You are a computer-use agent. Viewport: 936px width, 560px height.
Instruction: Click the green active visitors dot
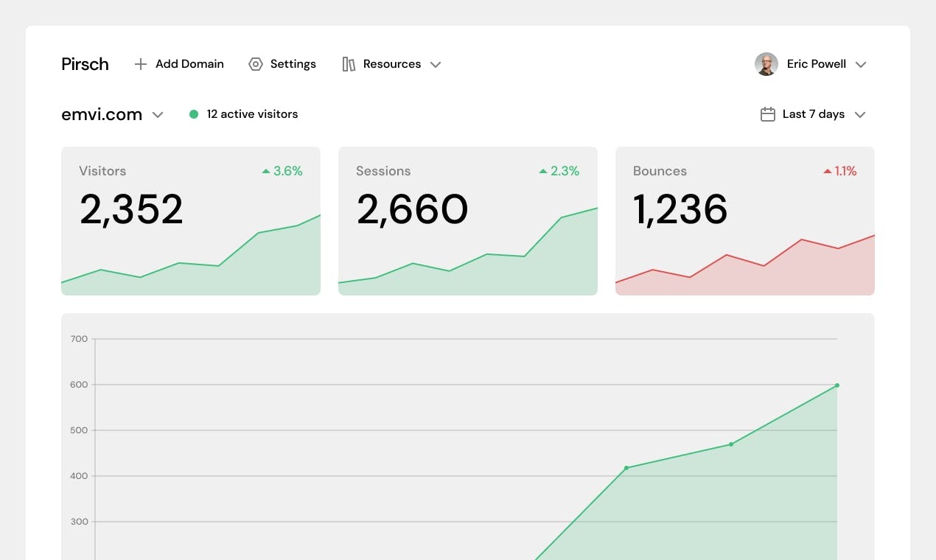click(x=194, y=114)
